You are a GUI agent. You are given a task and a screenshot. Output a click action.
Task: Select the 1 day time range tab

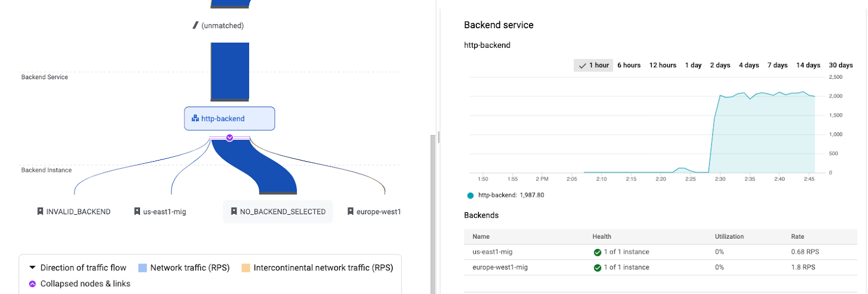point(693,65)
